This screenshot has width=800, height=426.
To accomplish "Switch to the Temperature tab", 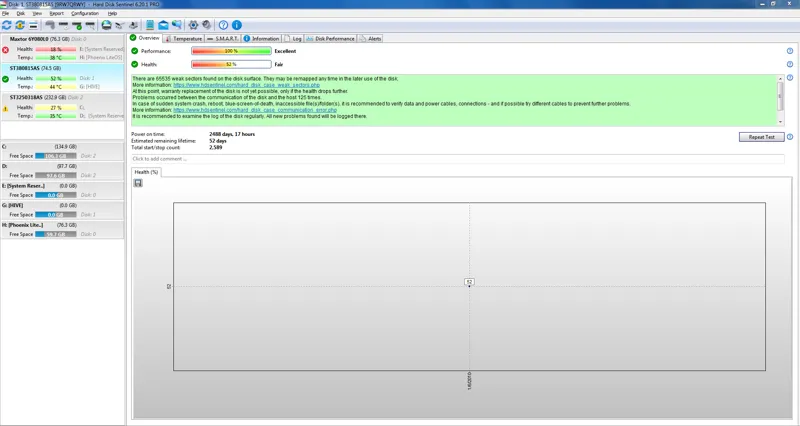I will 186,38.
